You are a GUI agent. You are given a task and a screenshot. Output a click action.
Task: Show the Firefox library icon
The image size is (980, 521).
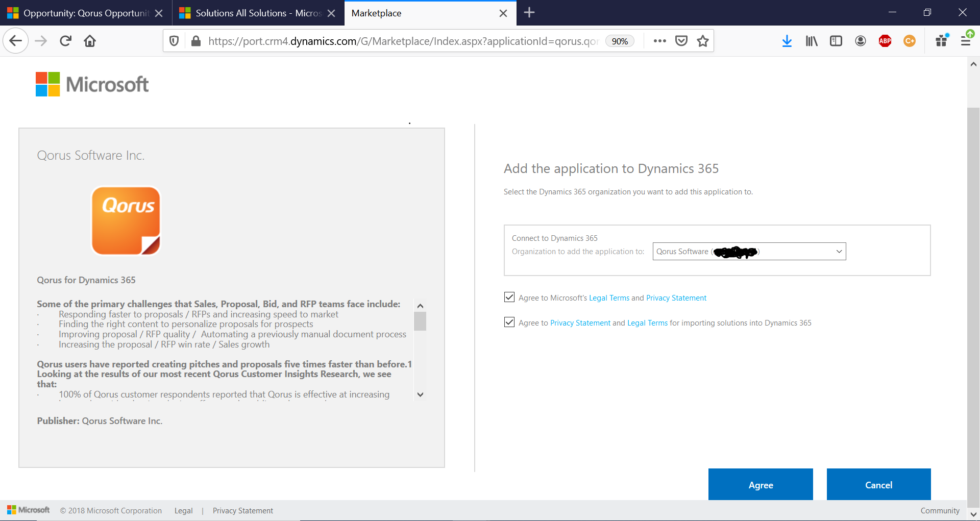(811, 41)
